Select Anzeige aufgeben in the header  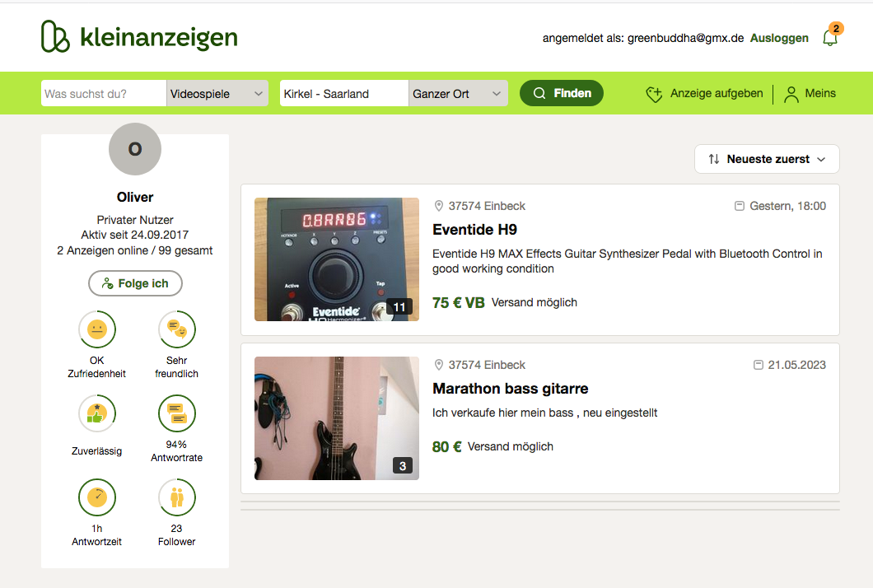click(704, 94)
